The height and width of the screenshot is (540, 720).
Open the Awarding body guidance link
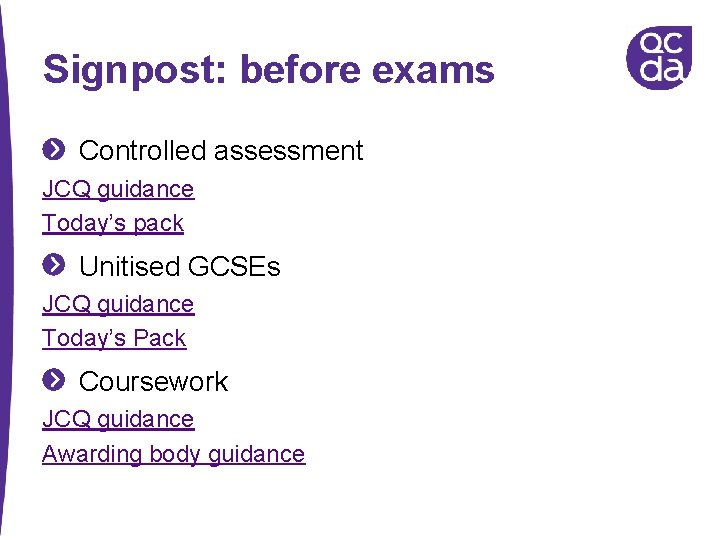point(174,455)
